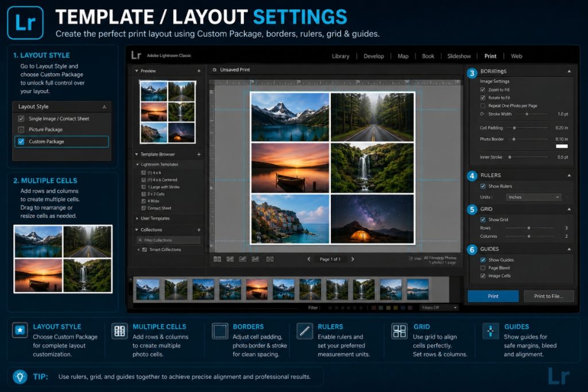The image size is (588, 392).
Task: Open the Book module tab
Action: 428,56
